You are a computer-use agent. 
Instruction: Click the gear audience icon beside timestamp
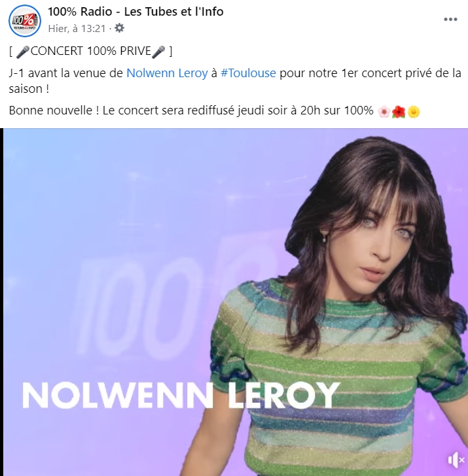click(119, 28)
